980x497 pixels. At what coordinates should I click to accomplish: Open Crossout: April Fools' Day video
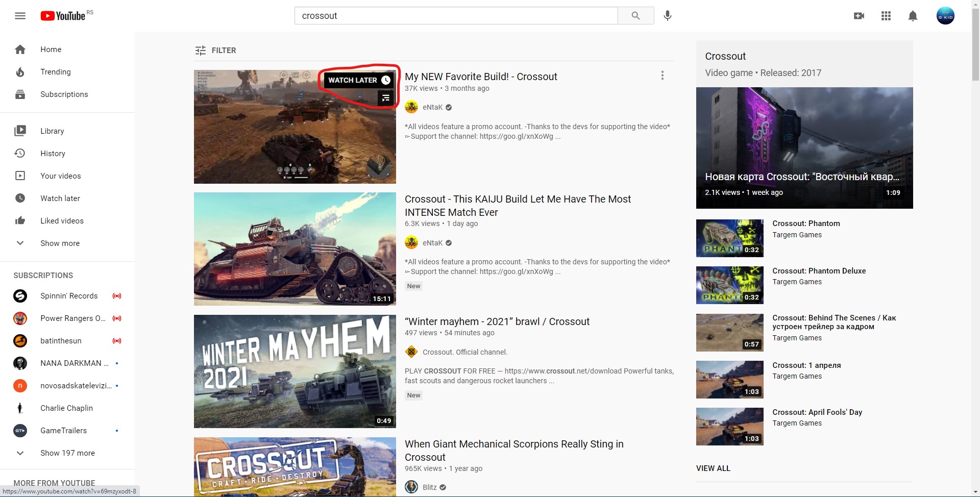click(x=817, y=412)
